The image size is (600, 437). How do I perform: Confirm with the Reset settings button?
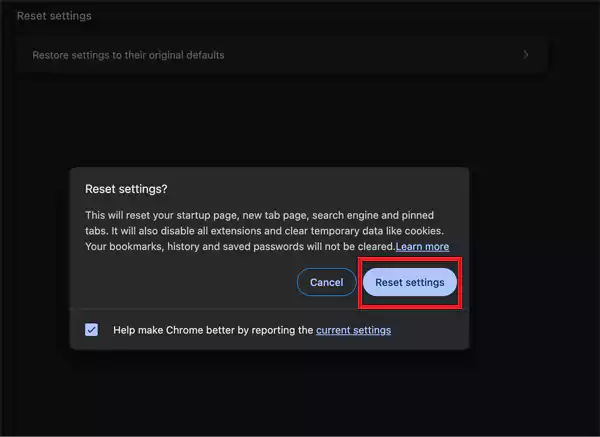409,282
